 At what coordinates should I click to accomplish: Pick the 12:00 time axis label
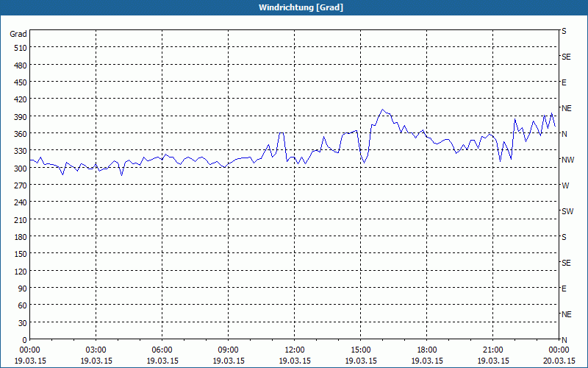[295, 350]
